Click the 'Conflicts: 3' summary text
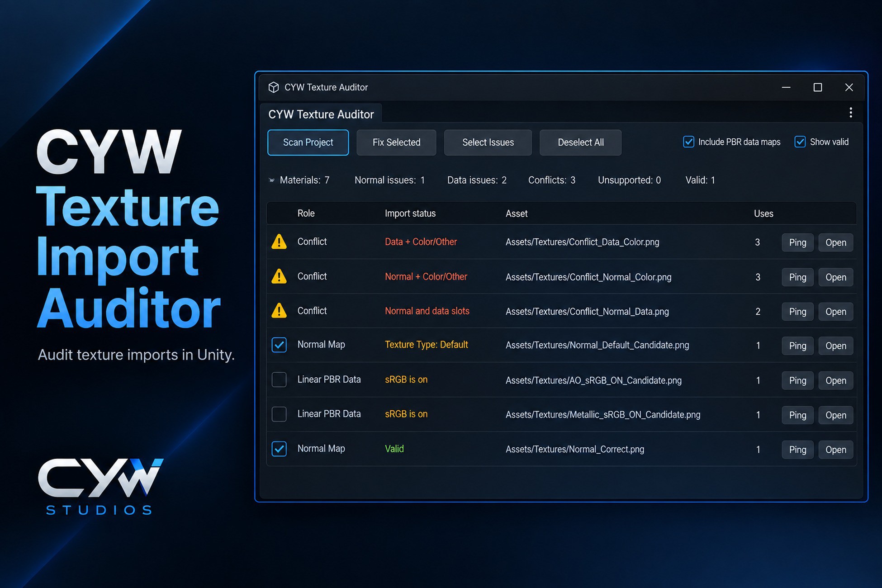 [x=552, y=180]
